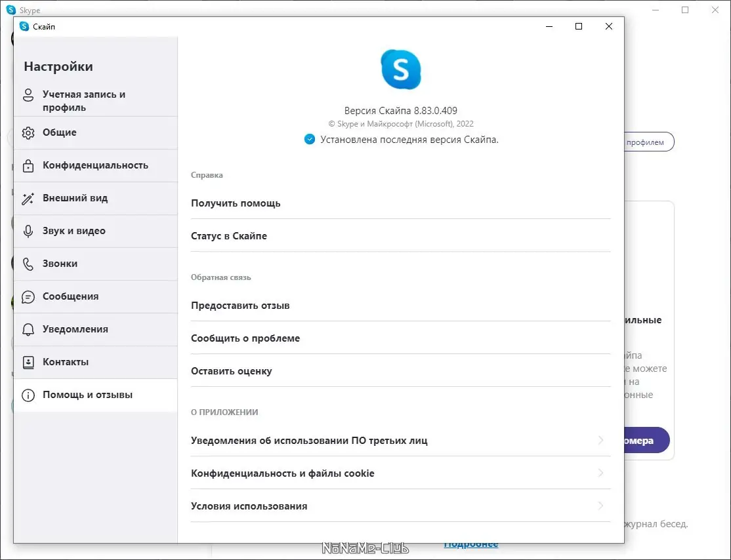Open Конфиденциальность и файлы cookie
The image size is (731, 560).
(x=400, y=473)
